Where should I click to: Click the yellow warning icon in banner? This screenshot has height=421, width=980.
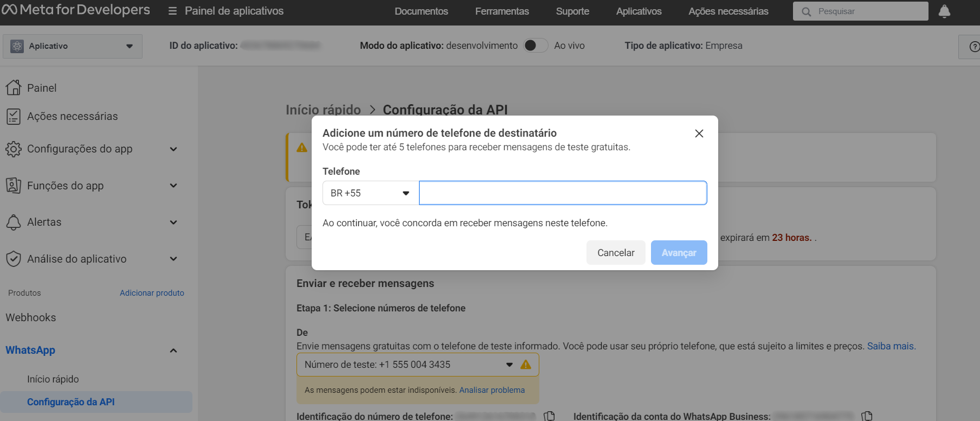click(302, 148)
